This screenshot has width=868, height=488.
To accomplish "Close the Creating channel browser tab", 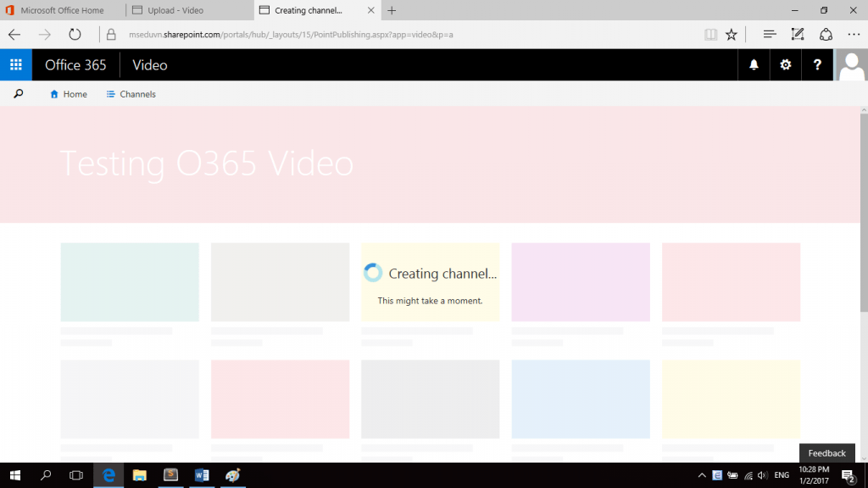I will pos(371,10).
